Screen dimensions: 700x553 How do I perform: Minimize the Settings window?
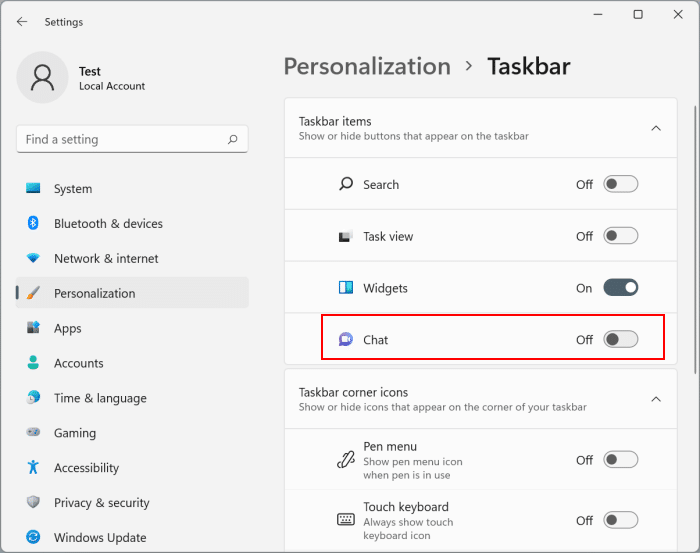(x=598, y=14)
